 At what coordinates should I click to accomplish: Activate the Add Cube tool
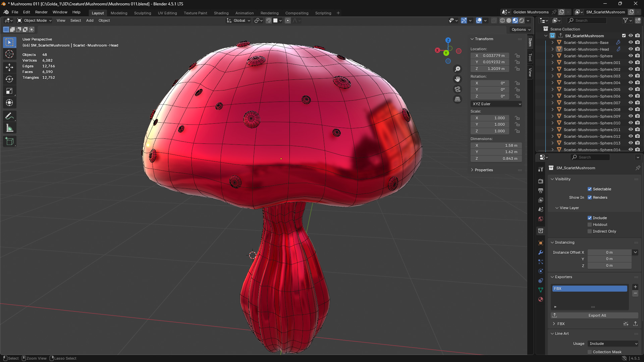tap(9, 141)
